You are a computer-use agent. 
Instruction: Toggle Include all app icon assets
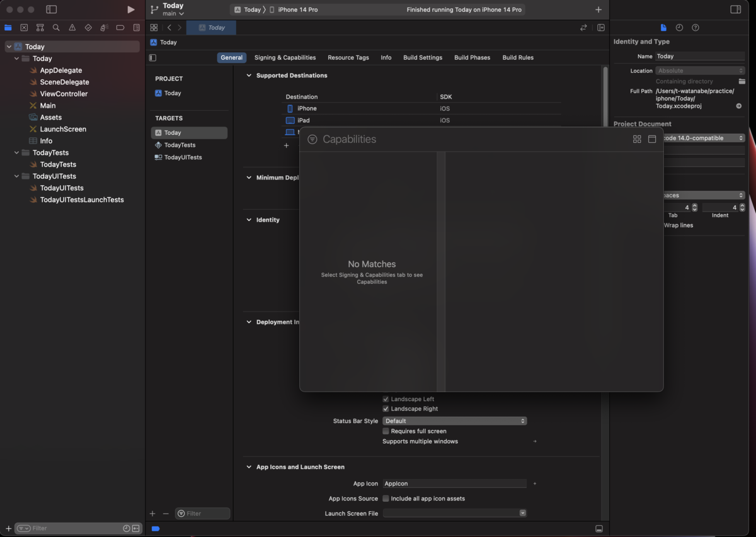click(386, 498)
